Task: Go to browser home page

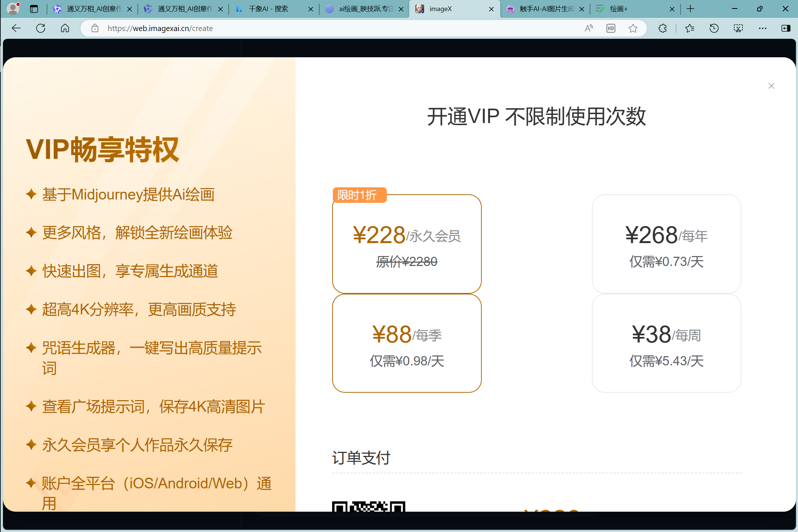Action: (x=65, y=28)
